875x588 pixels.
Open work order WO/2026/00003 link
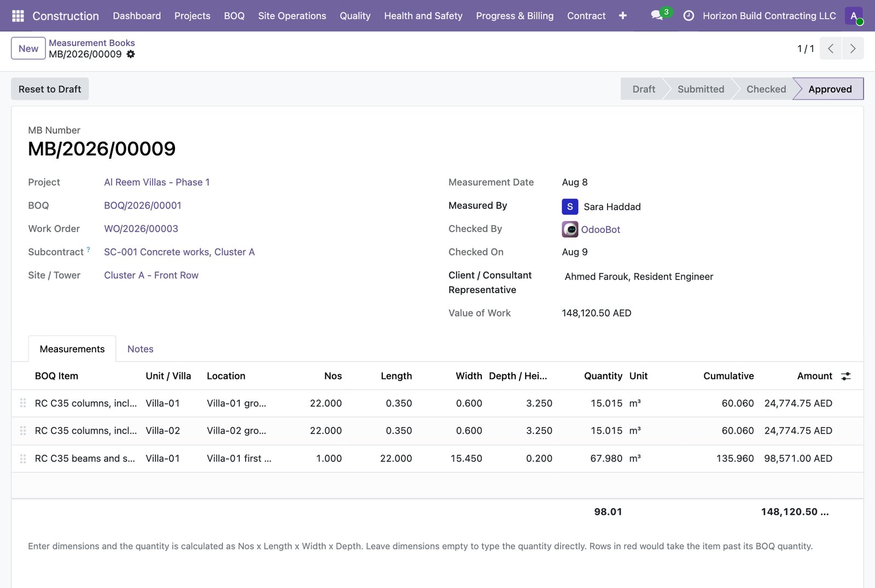click(x=141, y=229)
